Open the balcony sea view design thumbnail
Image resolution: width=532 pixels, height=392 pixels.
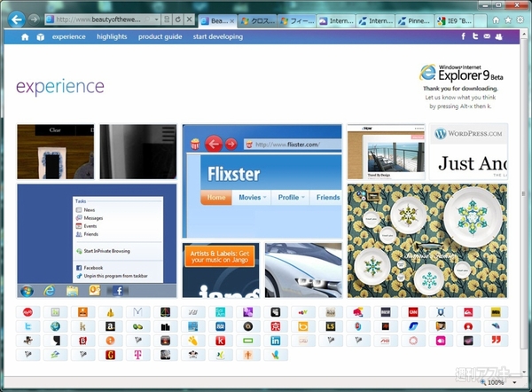386,152
